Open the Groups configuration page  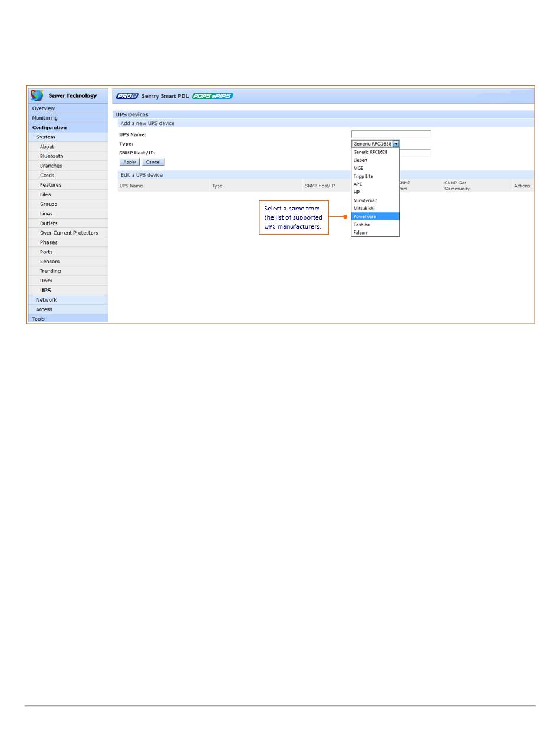pyautogui.click(x=68, y=204)
